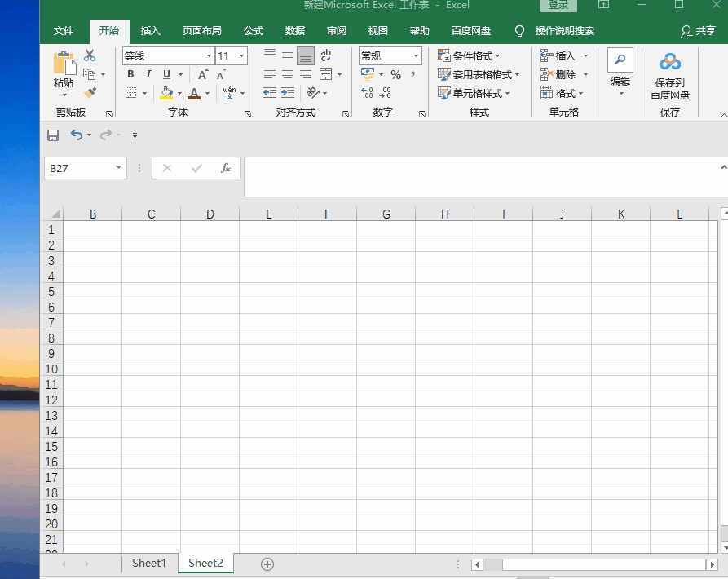Increase font size with large A
Screen dimensions: 728x579
203,74
